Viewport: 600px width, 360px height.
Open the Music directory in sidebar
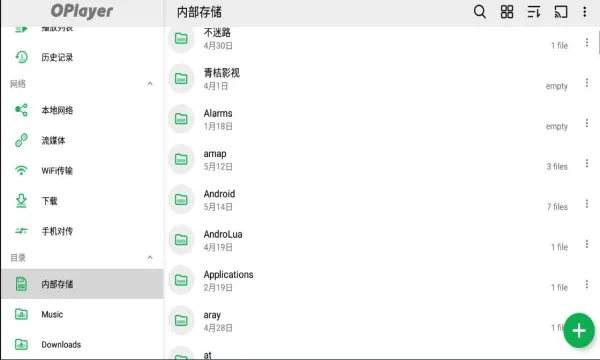point(82,314)
